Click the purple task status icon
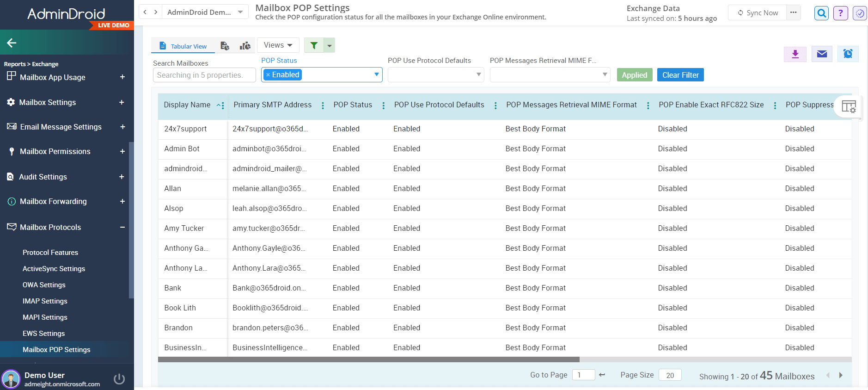Screen dimensions: 868x390 tap(860, 13)
